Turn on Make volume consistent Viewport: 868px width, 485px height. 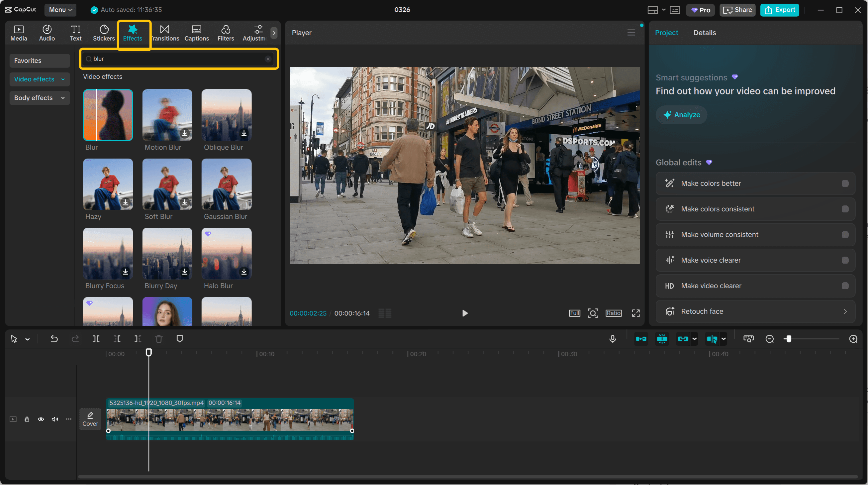(x=844, y=234)
